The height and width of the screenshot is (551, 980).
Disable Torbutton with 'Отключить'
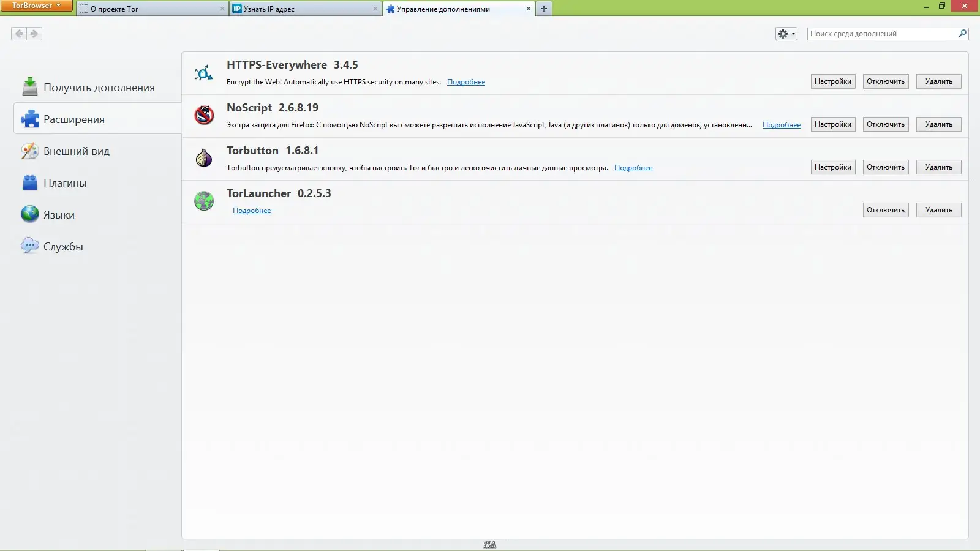(x=886, y=167)
